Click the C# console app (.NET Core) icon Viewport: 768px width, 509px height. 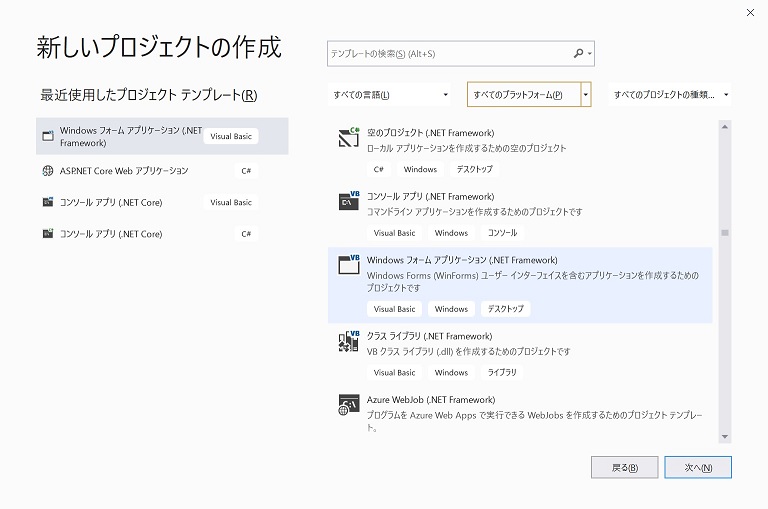(x=48, y=233)
